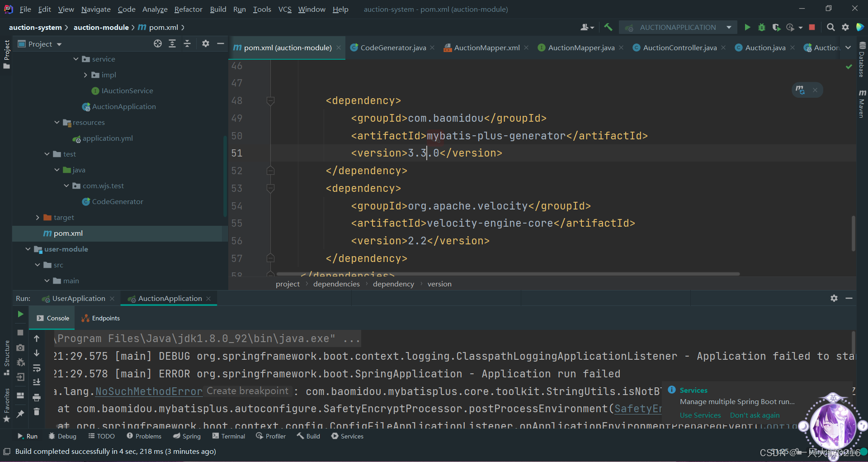This screenshot has height=462, width=868.
Task: Switch to the AuctionController.java tab
Action: point(679,48)
